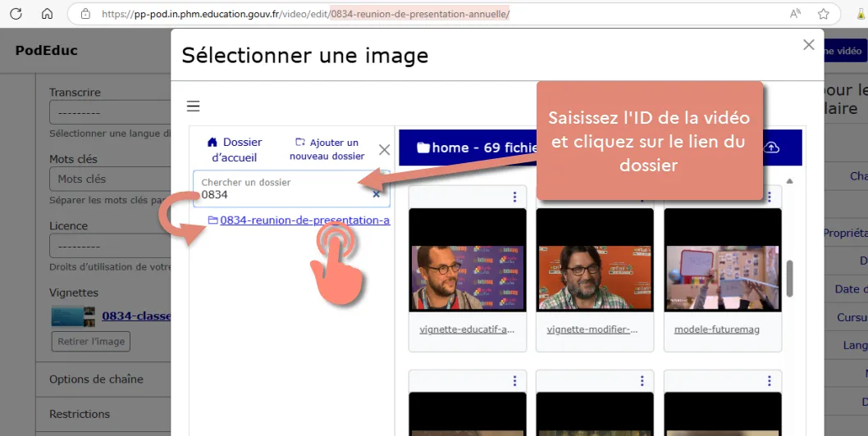Open options menu of second-row middle card
Image resolution: width=868 pixels, height=436 pixels.
click(642, 380)
